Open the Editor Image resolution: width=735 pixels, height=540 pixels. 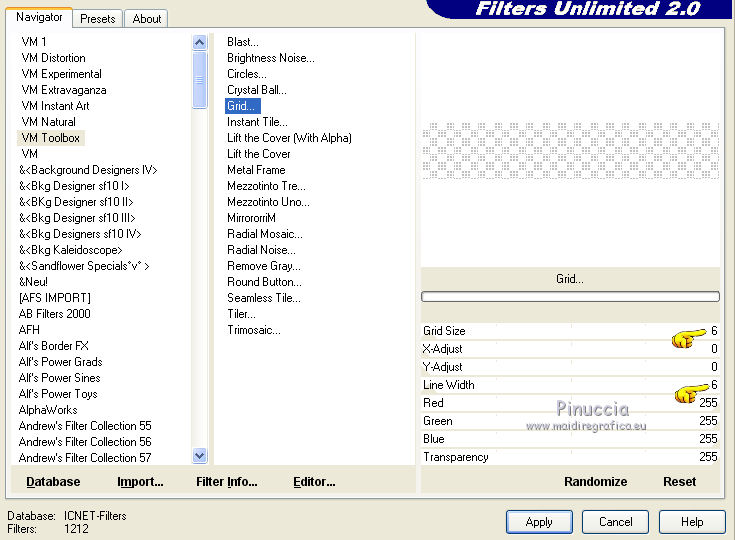click(314, 482)
